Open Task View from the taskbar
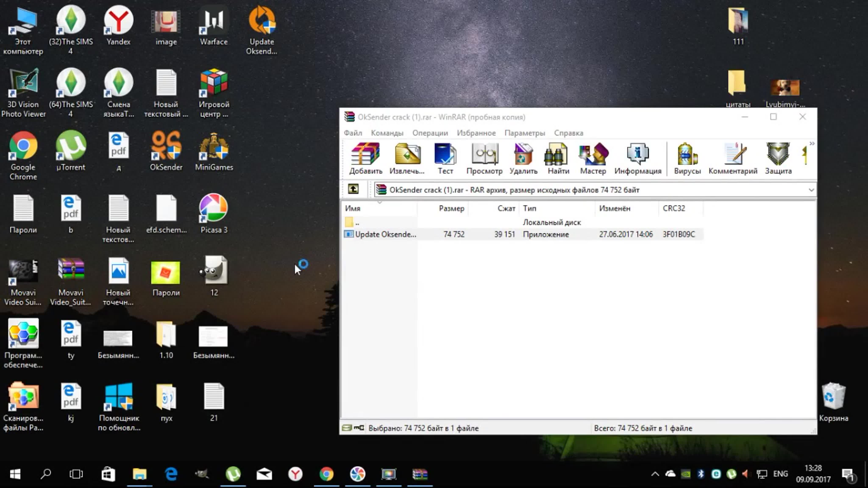This screenshot has width=868, height=488. pos(76,474)
